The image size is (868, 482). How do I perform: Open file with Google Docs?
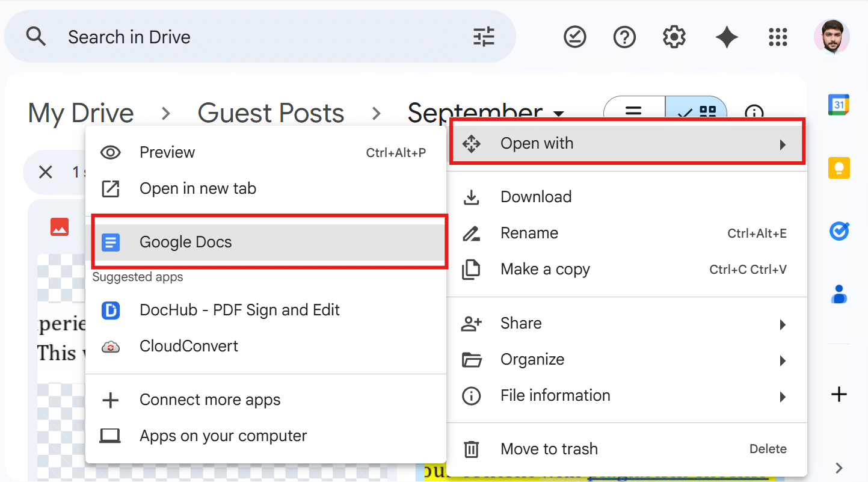(266, 242)
